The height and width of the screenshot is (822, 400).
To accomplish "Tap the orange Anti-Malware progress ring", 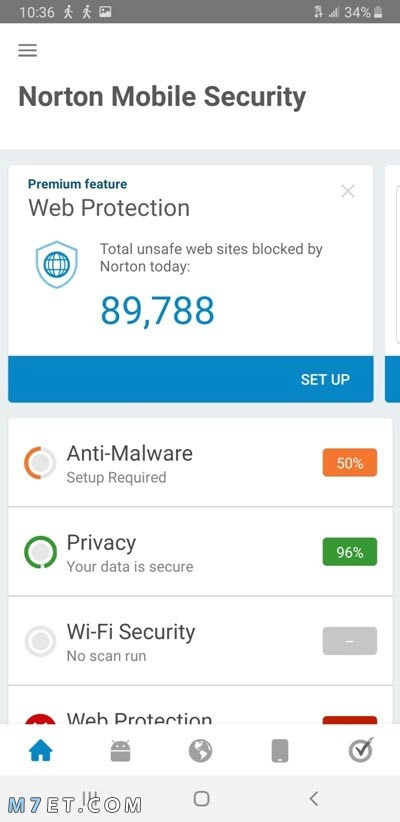I will click(x=40, y=462).
